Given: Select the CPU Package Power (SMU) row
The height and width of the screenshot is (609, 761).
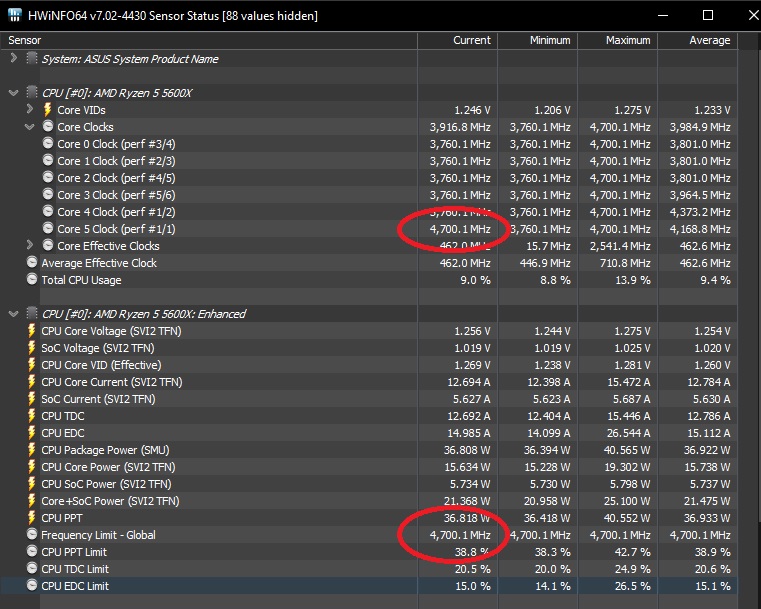Looking at the screenshot, I should coord(369,450).
